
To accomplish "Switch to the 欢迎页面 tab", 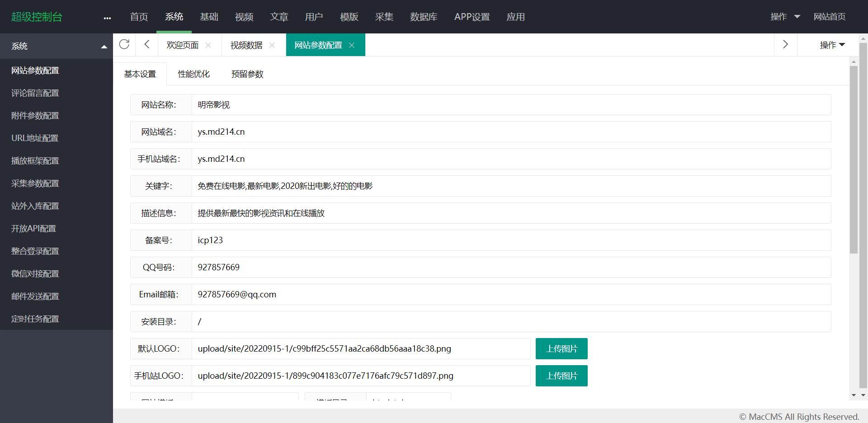I will [182, 45].
